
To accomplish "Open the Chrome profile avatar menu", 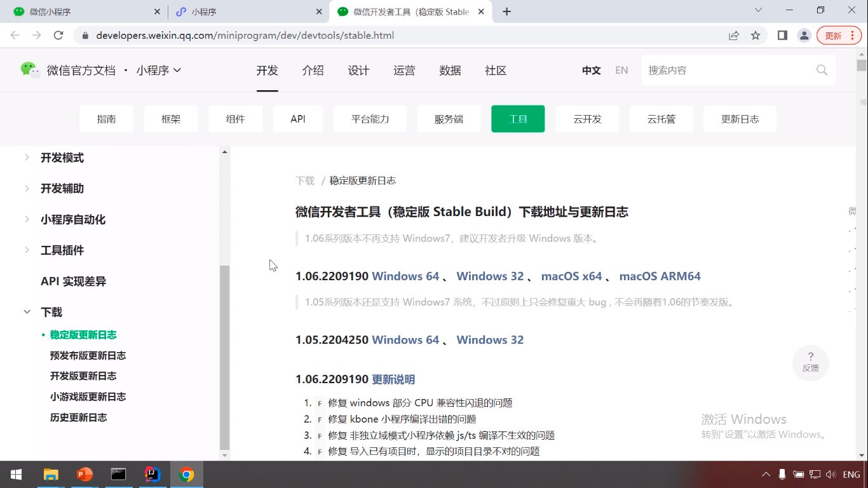I will click(x=804, y=36).
